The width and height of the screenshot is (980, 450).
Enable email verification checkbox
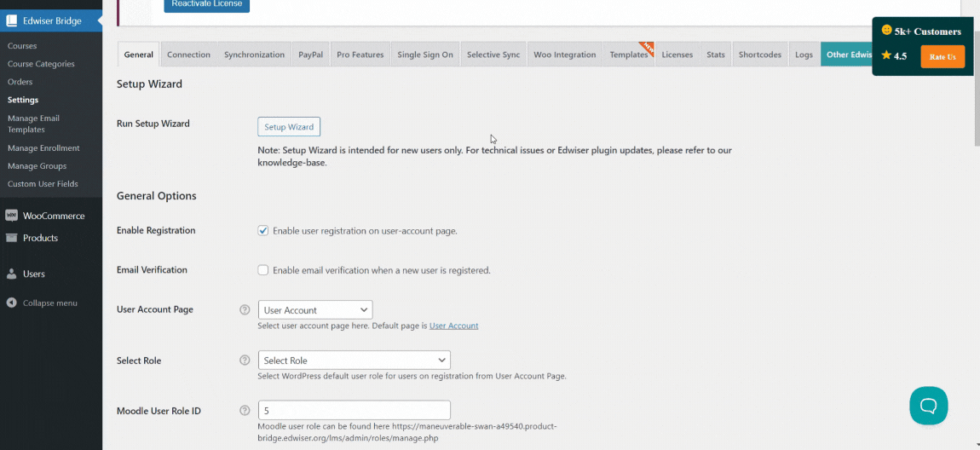[x=263, y=270]
